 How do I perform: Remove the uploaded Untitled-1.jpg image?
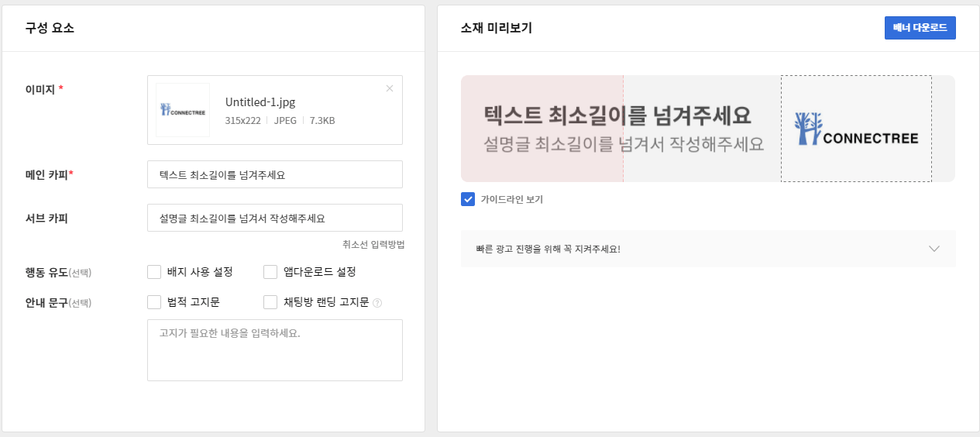click(x=390, y=88)
